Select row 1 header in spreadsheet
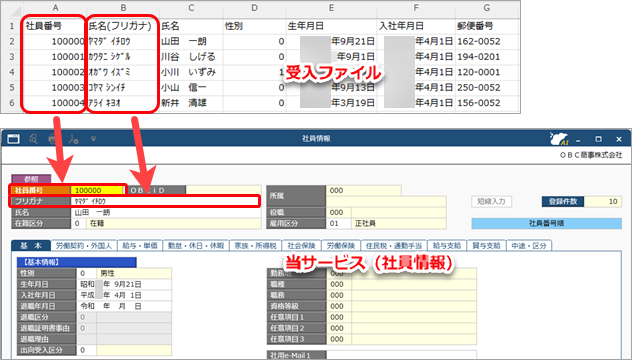 coord(12,26)
